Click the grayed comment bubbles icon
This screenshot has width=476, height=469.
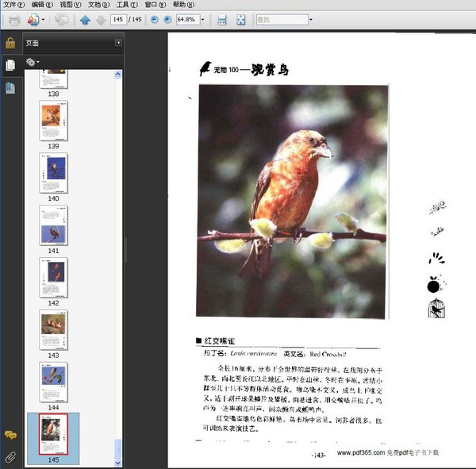(x=62, y=20)
